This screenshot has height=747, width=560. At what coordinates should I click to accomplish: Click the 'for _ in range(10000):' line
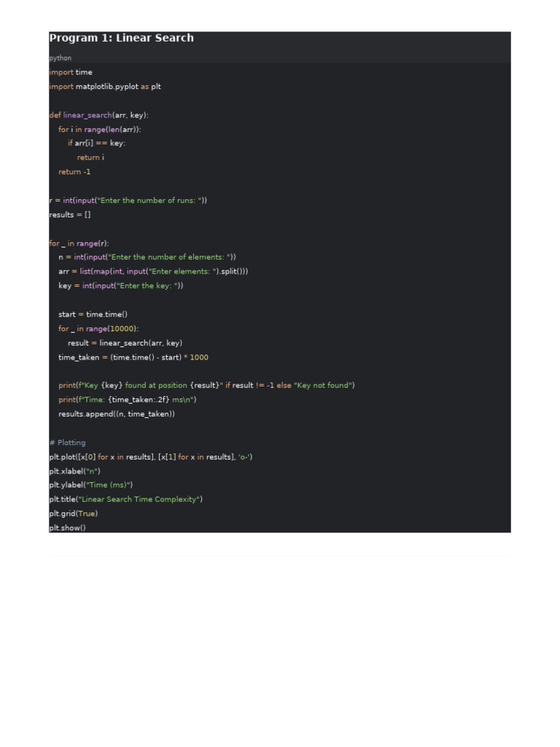click(98, 329)
